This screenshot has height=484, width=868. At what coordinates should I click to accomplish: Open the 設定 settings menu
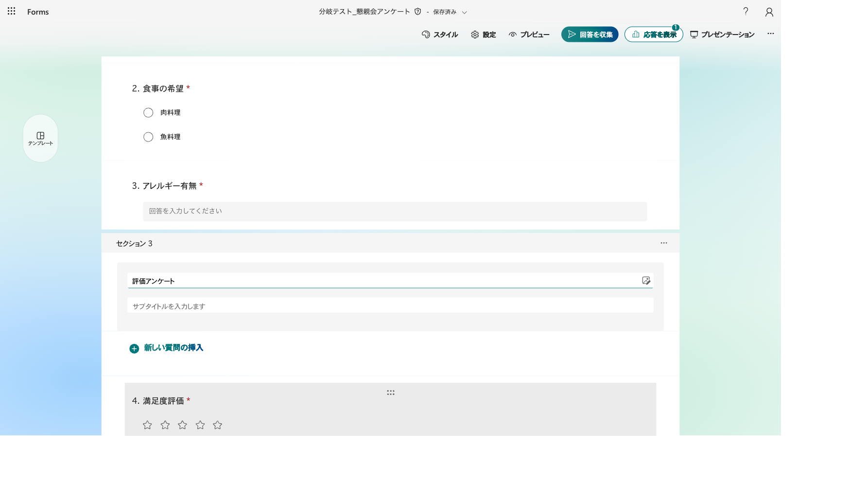pyautogui.click(x=483, y=35)
